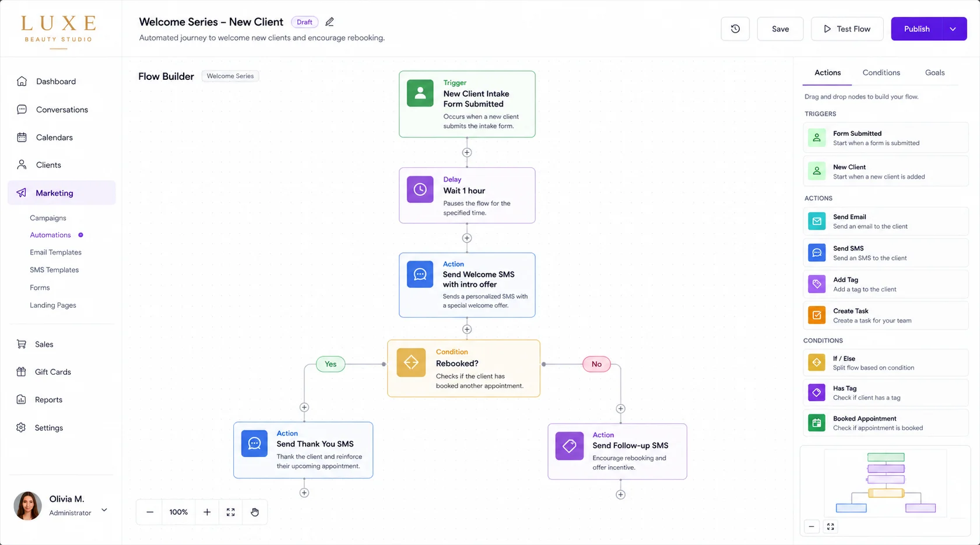Fit flow to screen icon
This screenshot has width=980, height=545.
coord(231,512)
